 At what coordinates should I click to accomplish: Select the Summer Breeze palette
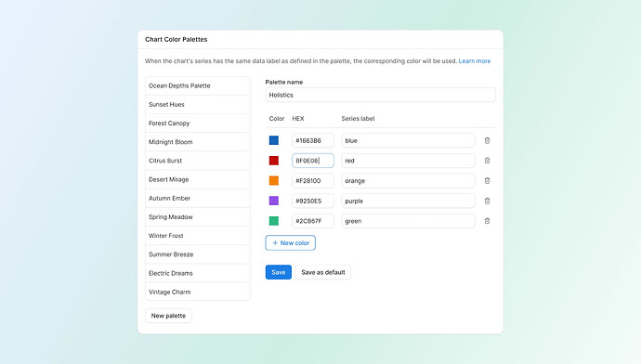pos(198,255)
